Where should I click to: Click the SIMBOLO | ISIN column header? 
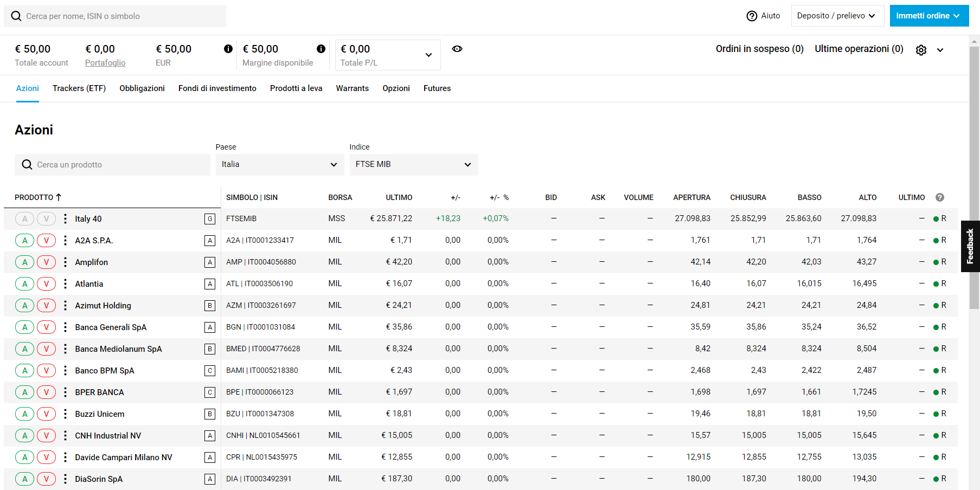(252, 197)
